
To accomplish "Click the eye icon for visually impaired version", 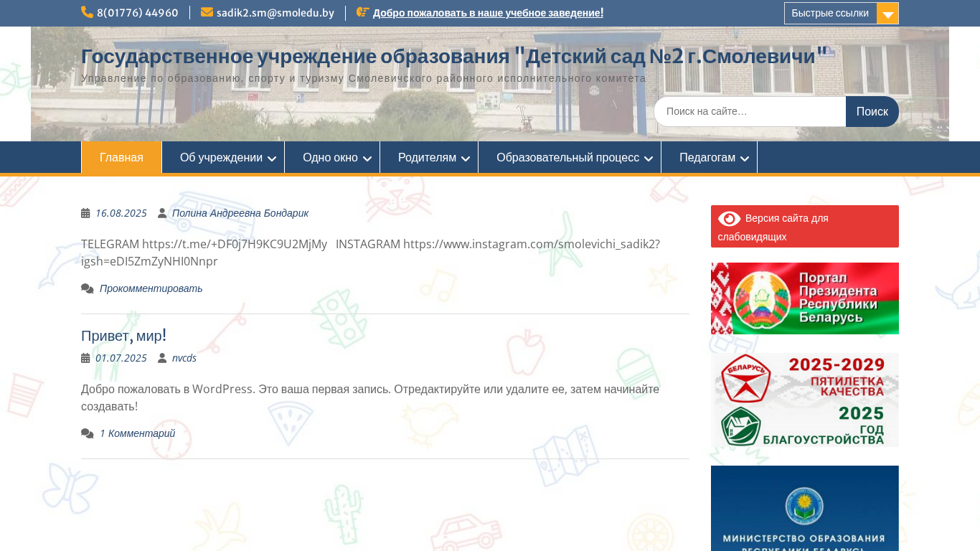I will tap(729, 219).
